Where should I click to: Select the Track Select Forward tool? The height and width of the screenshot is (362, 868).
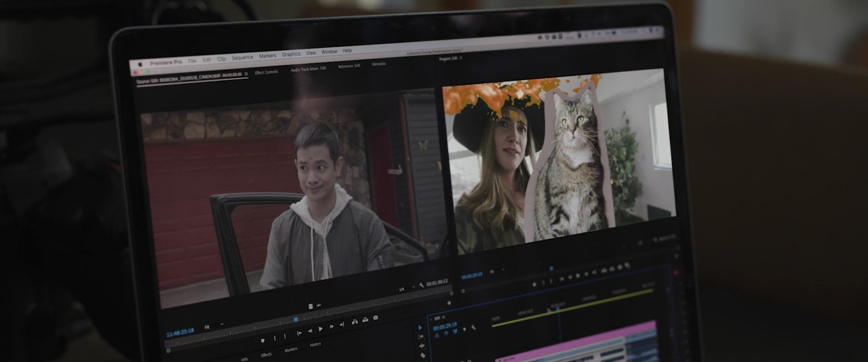420,336
